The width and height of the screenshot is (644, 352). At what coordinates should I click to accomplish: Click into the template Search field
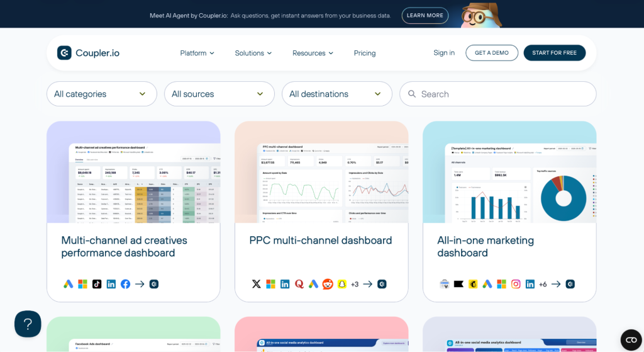coord(503,94)
